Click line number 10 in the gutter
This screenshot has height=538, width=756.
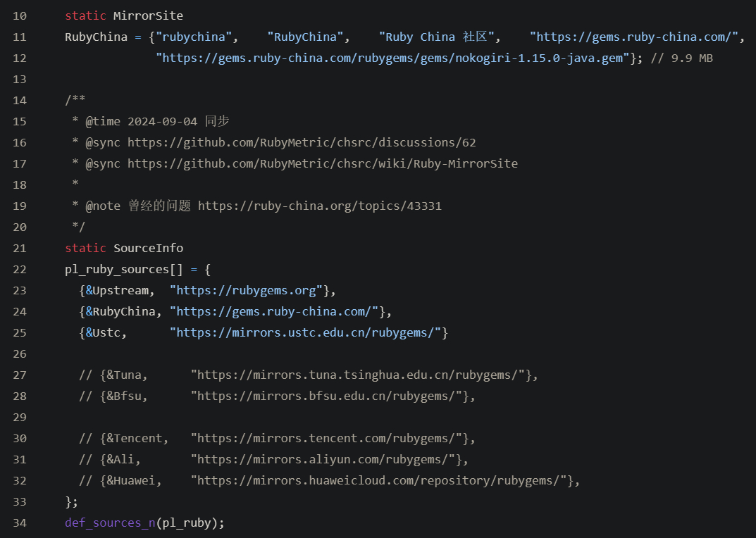(20, 16)
